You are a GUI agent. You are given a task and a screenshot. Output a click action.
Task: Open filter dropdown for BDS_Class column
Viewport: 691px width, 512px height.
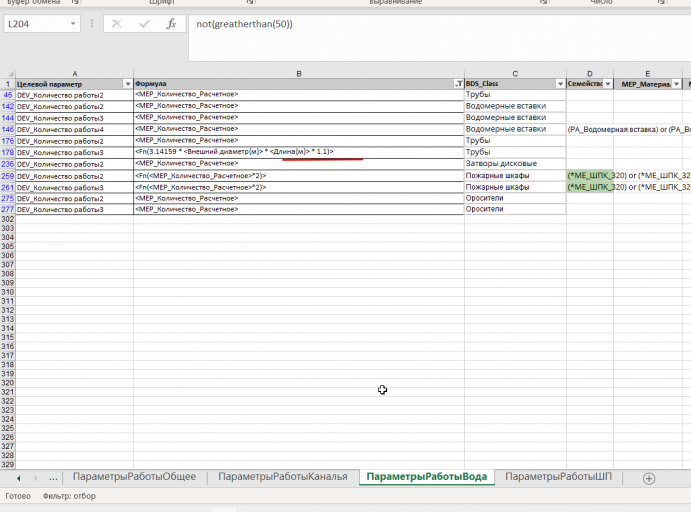560,84
